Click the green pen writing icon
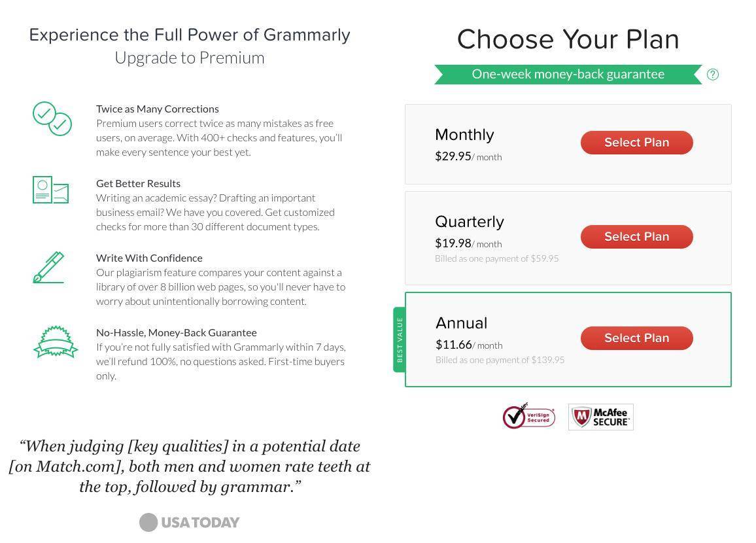Screen dimensions: 756x543 coord(48,267)
